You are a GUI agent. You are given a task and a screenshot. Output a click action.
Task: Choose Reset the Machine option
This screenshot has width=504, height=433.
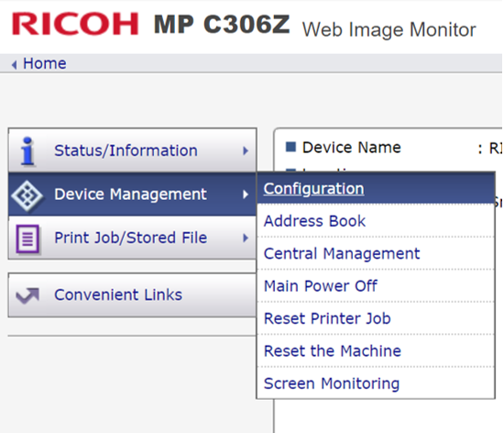click(333, 351)
